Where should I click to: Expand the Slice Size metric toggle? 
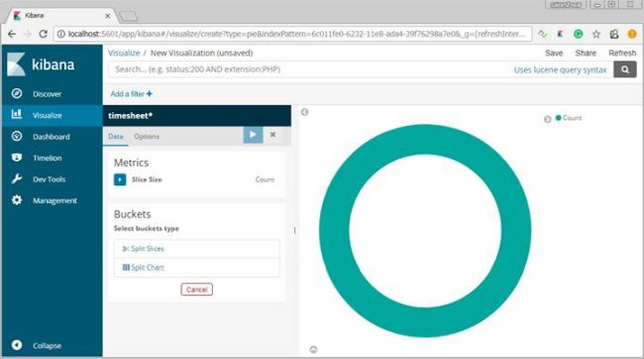pos(120,179)
